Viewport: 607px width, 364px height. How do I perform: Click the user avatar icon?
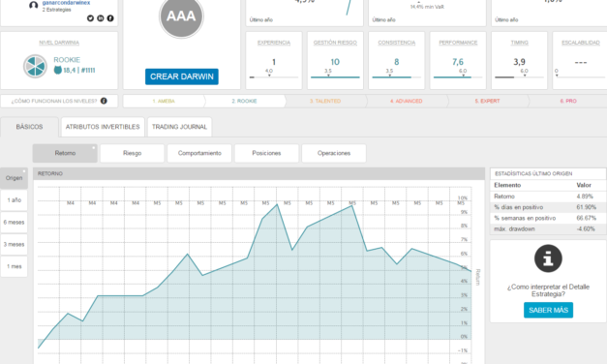pos(34,5)
